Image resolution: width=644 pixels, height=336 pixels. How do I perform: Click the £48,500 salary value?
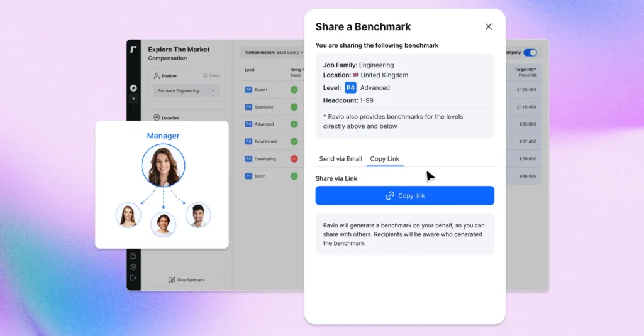pos(528,176)
